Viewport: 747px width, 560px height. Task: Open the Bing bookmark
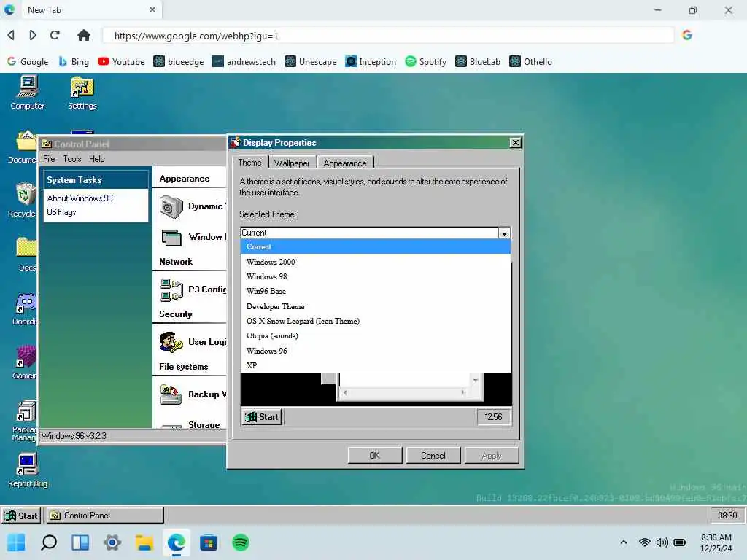74,61
